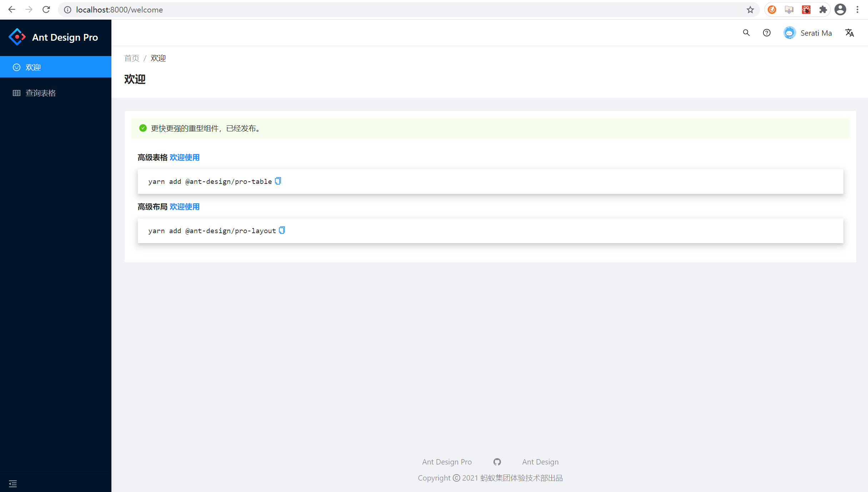Reload the page with refresh button
Image resolution: width=868 pixels, height=492 pixels.
46,10
